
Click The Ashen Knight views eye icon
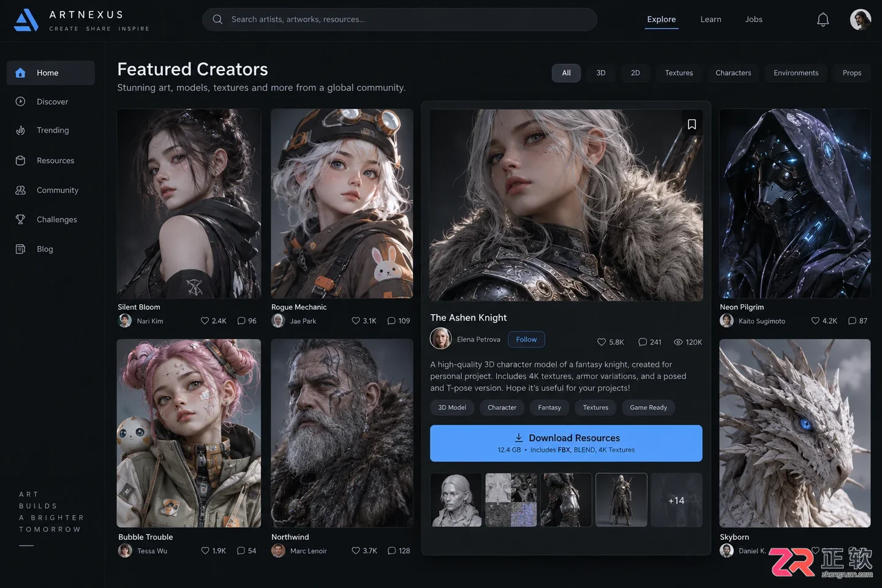678,342
